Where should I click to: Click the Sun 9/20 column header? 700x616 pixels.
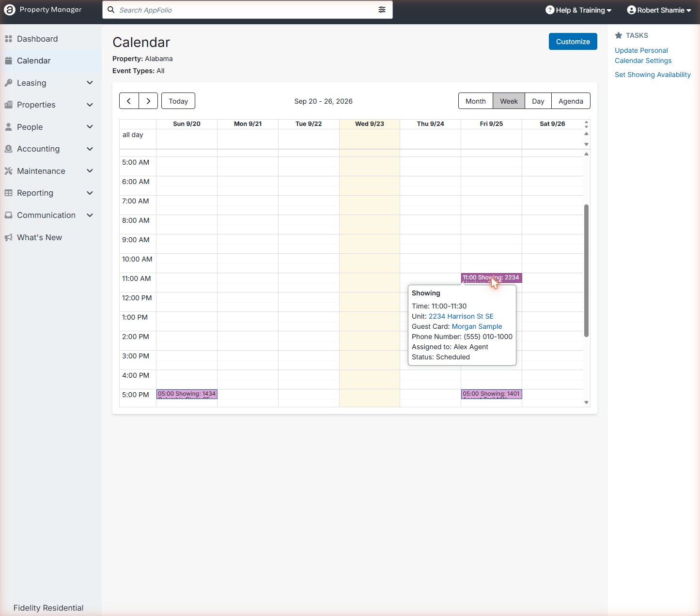click(x=187, y=124)
